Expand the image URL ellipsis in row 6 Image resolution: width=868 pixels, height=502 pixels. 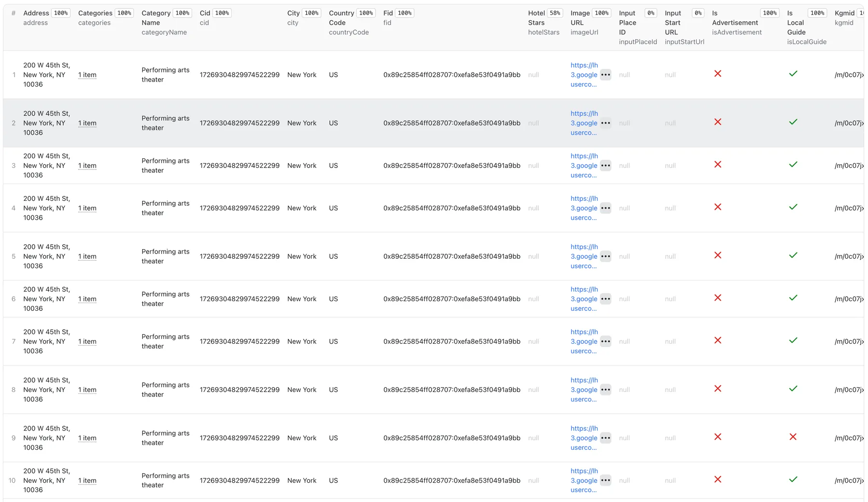click(606, 299)
